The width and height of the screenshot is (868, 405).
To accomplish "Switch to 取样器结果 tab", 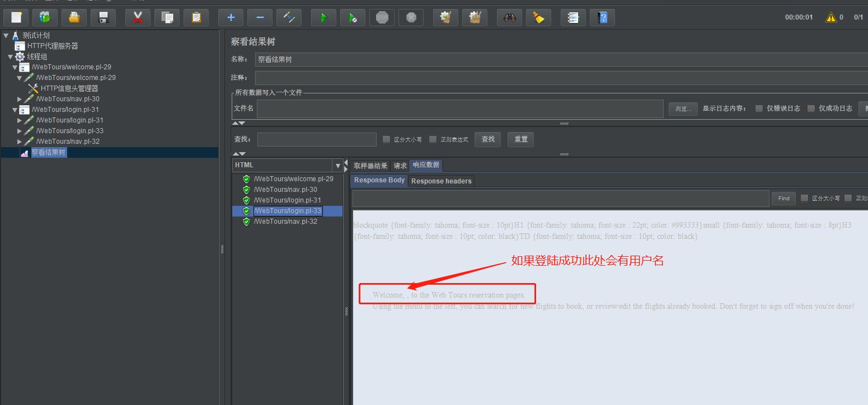I will tap(370, 166).
